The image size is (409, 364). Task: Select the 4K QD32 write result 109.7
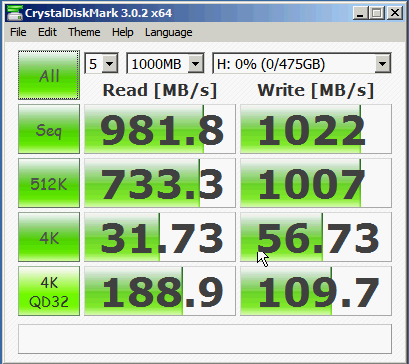pos(316,291)
